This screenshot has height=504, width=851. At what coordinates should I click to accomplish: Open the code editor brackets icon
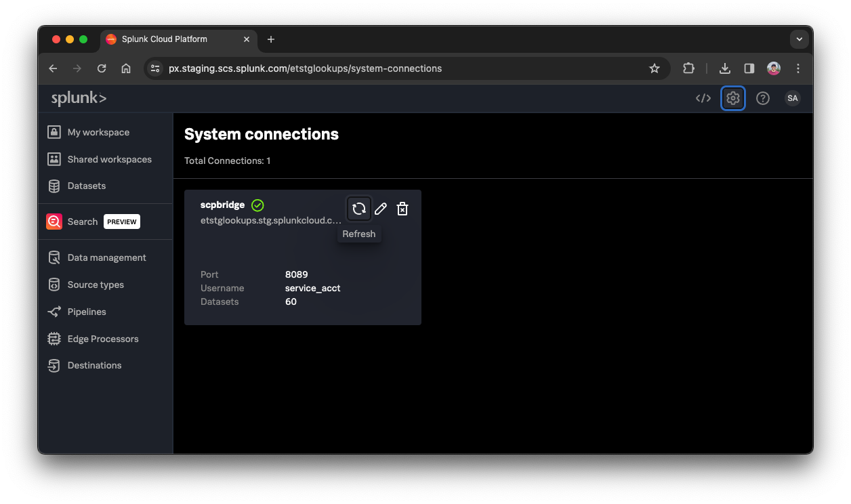(703, 98)
